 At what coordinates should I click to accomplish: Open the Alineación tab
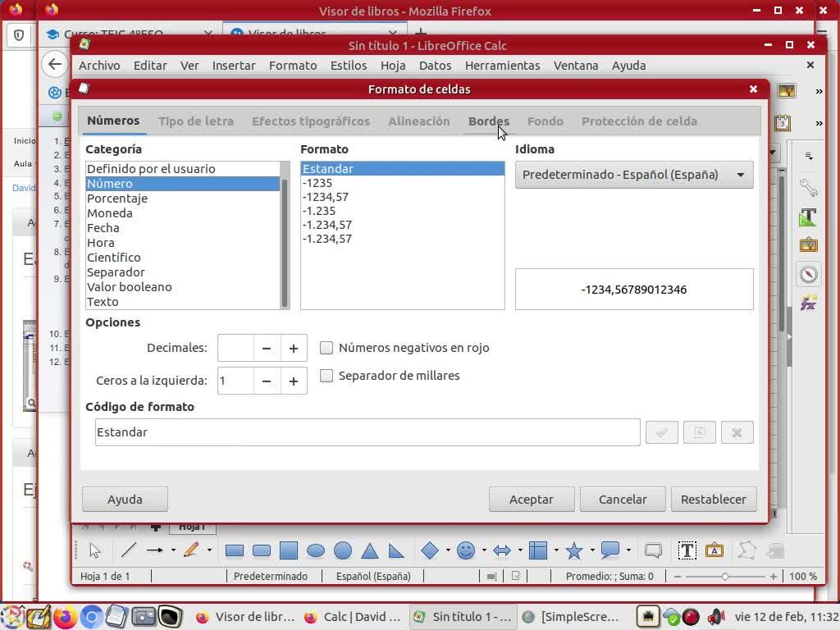[x=418, y=121]
